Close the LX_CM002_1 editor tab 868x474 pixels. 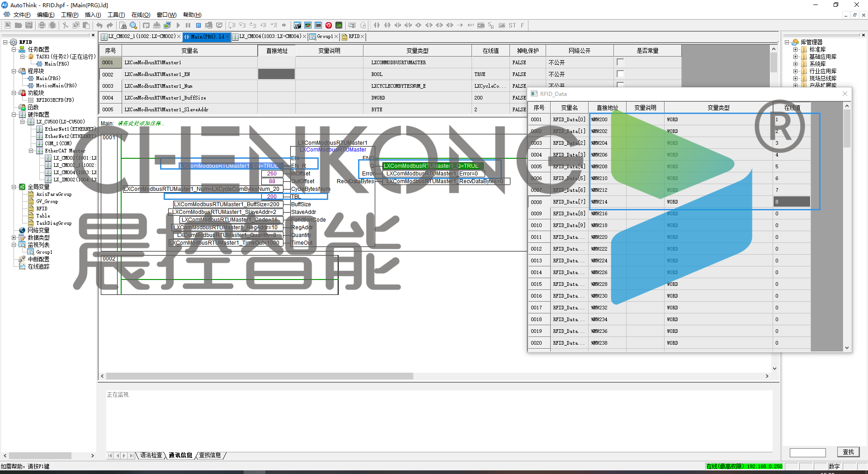point(179,37)
